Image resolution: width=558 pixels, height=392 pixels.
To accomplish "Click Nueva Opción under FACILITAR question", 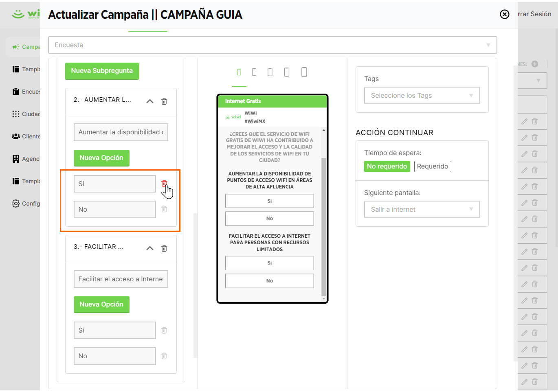I will (x=101, y=304).
